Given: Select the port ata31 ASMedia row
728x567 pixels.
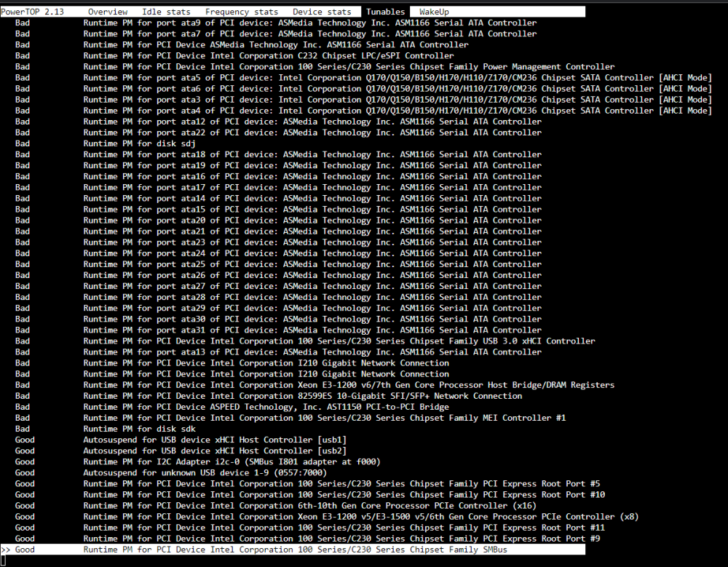Looking at the screenshot, I should coord(278,330).
